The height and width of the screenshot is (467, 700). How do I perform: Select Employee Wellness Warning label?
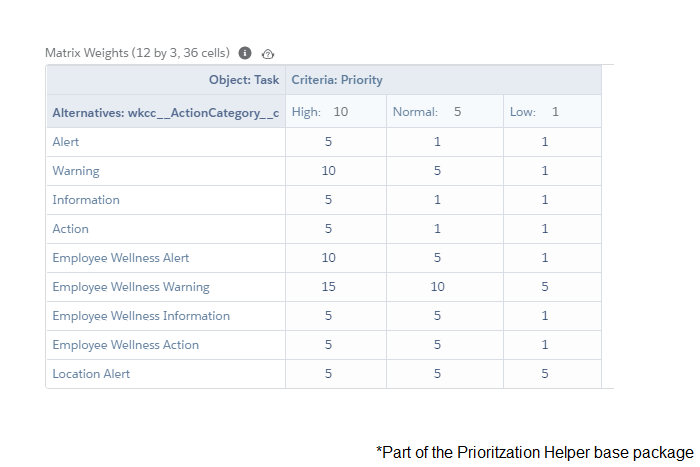[x=131, y=287]
